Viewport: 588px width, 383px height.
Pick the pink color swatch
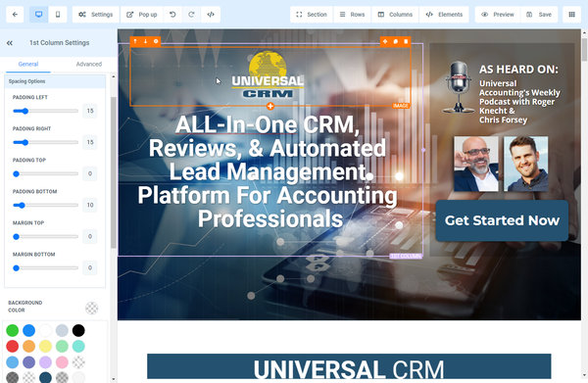(62, 362)
